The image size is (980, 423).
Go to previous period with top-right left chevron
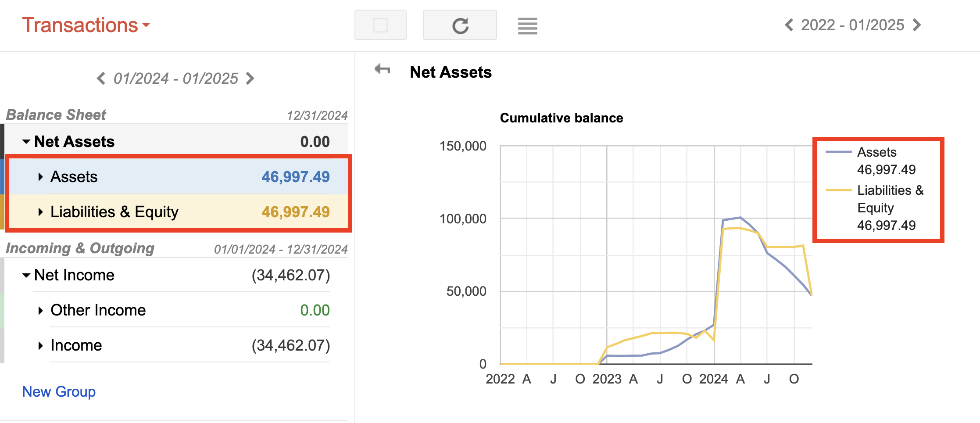point(789,25)
